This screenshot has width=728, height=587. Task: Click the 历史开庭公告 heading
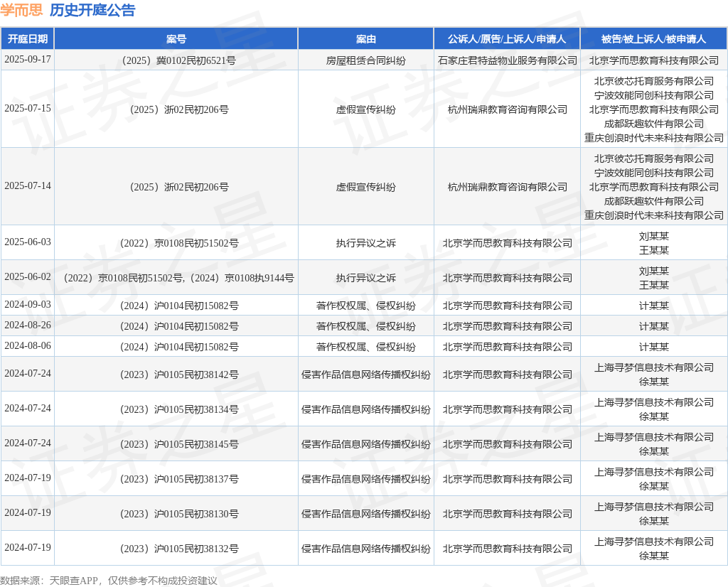pos(92,10)
